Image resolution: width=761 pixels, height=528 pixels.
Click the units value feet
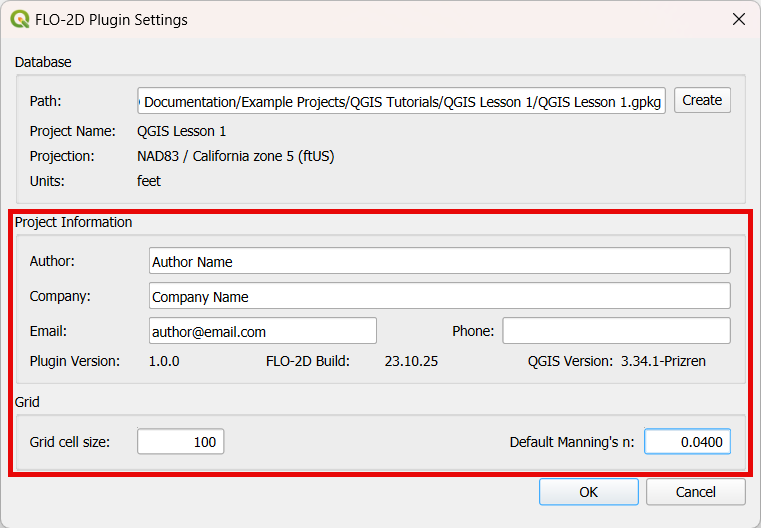tap(149, 181)
